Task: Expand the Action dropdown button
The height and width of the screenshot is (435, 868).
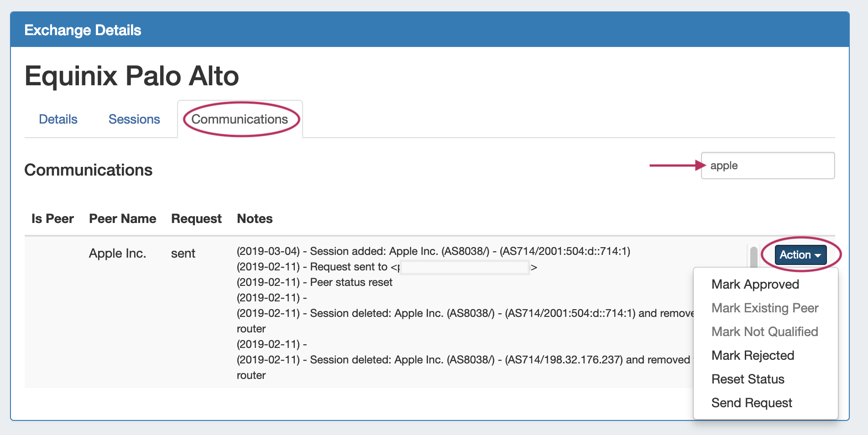Action: point(800,255)
